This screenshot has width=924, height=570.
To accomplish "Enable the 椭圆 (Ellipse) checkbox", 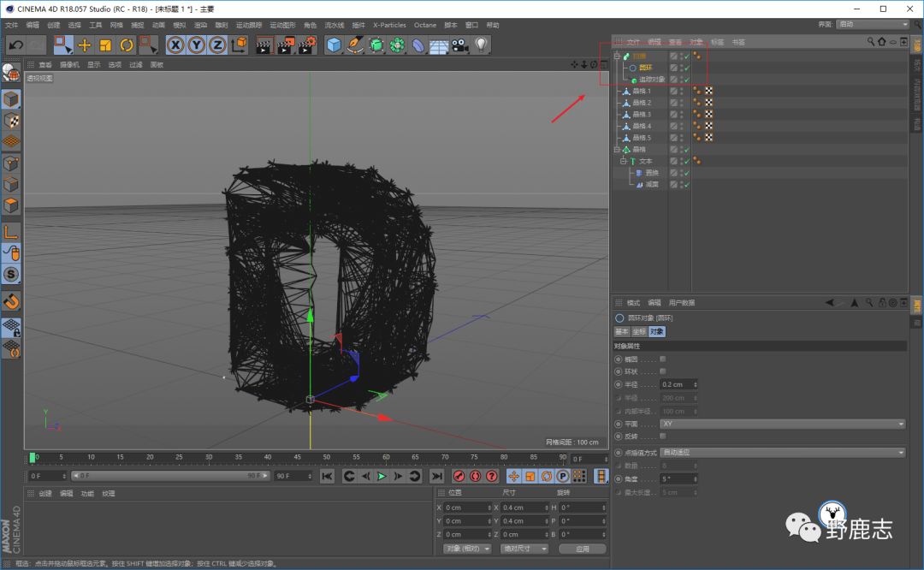I will point(663,359).
